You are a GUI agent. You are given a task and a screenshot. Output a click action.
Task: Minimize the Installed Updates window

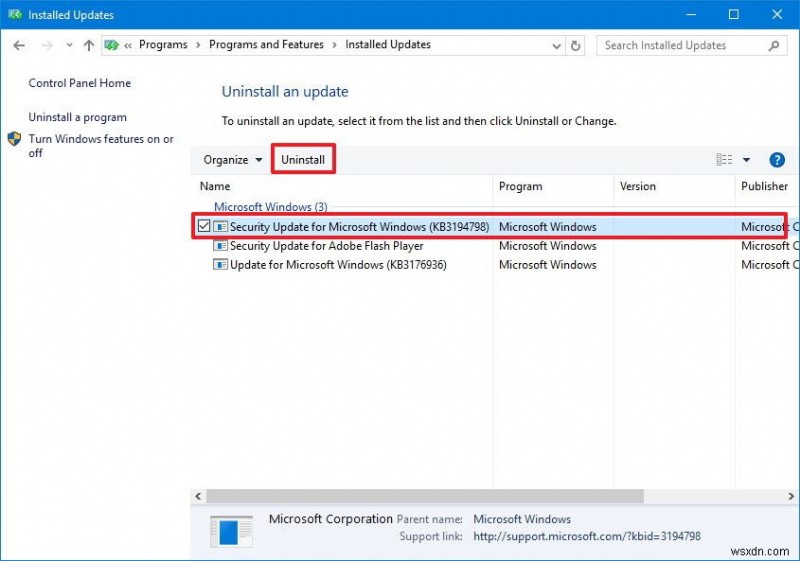point(691,14)
